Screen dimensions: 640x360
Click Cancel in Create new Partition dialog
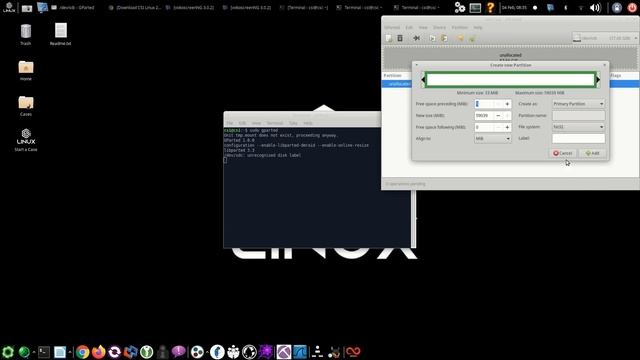562,153
